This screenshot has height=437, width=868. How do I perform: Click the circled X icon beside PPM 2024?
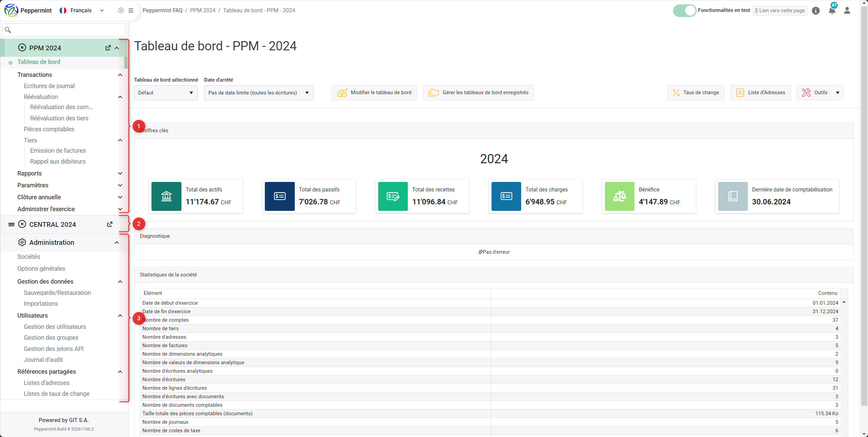[22, 48]
